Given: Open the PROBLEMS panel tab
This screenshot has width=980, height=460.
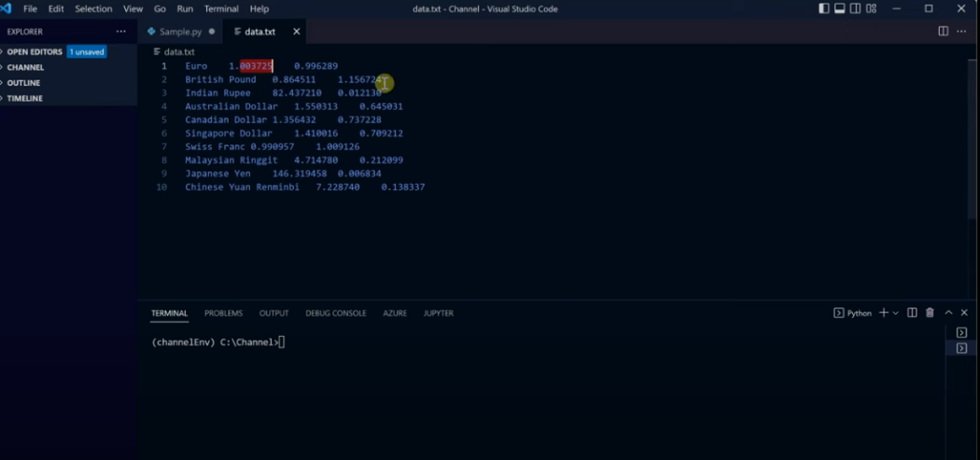Looking at the screenshot, I should pos(223,314).
